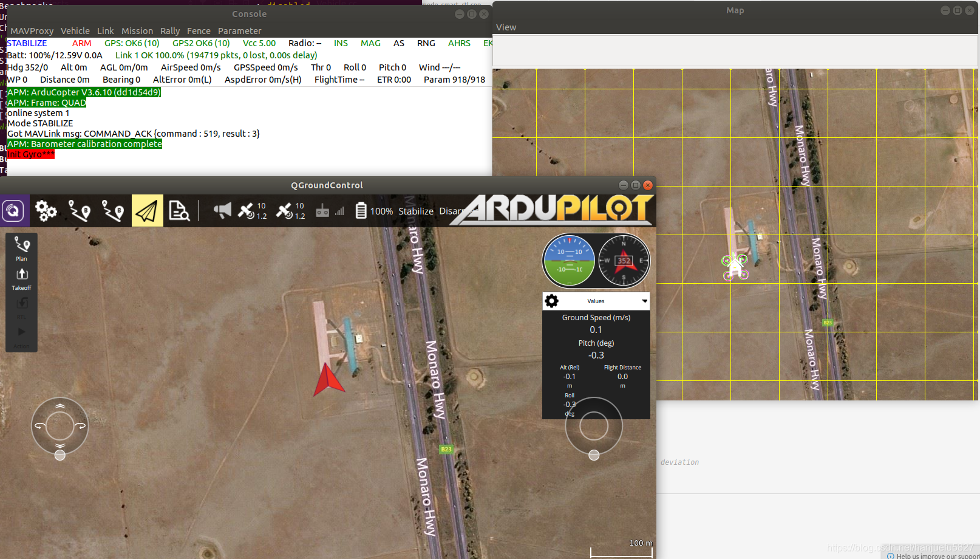The image size is (980, 559).
Task: Click 'APM: Barometer calibration complete' message
Action: pyautogui.click(x=84, y=144)
